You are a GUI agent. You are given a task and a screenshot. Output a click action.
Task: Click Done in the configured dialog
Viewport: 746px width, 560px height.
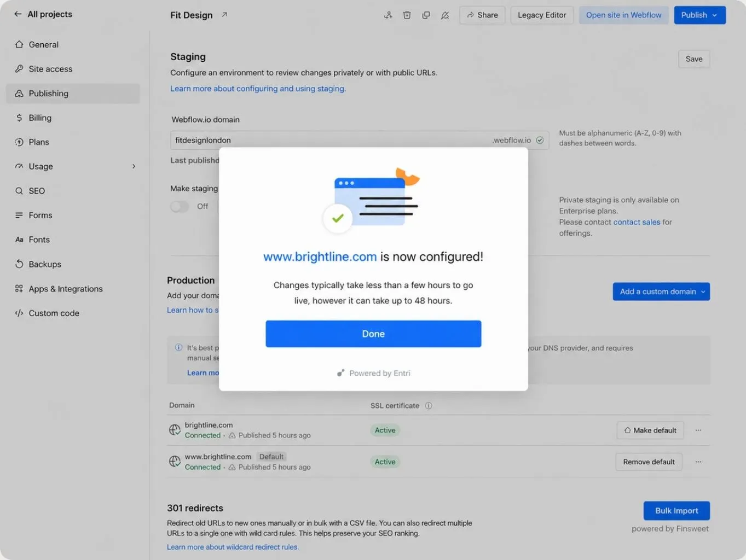(373, 334)
